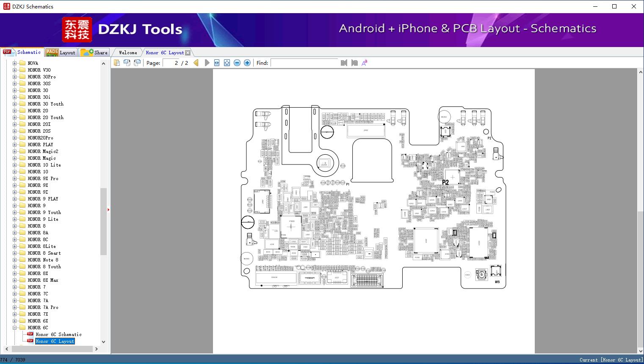This screenshot has height=364, width=644.
Task: Expand the HONOR 7A Pro folder
Action: click(x=14, y=307)
